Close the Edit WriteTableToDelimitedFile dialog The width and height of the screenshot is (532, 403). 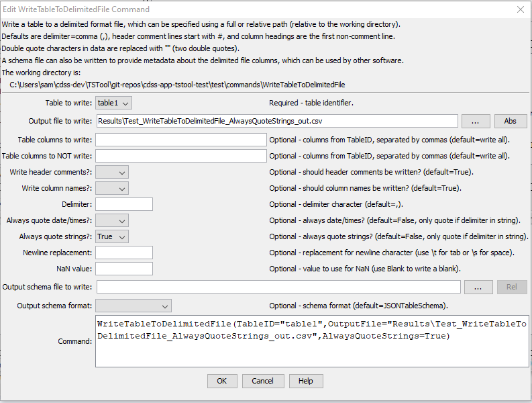pos(521,9)
